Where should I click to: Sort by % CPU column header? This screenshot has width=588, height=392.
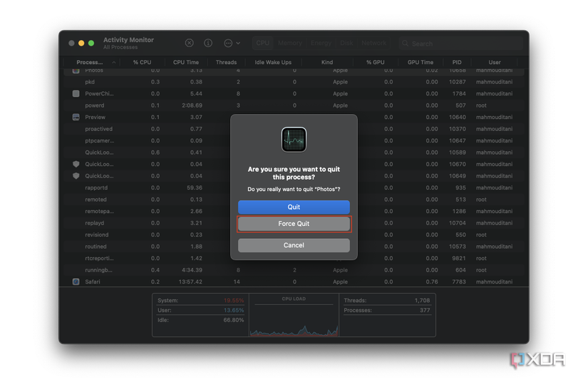click(x=142, y=62)
